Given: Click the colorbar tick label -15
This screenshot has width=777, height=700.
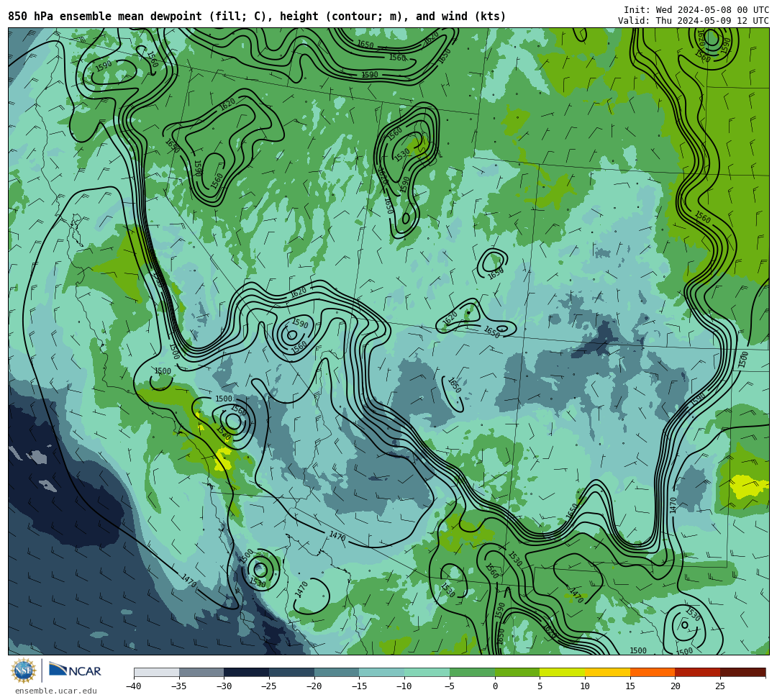Looking at the screenshot, I should pyautogui.click(x=359, y=686).
